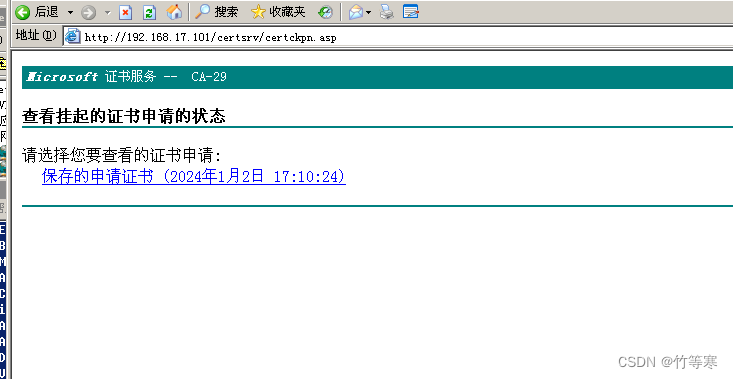Click the page icon in address bar
733x379 pixels.
pyautogui.click(x=72, y=36)
